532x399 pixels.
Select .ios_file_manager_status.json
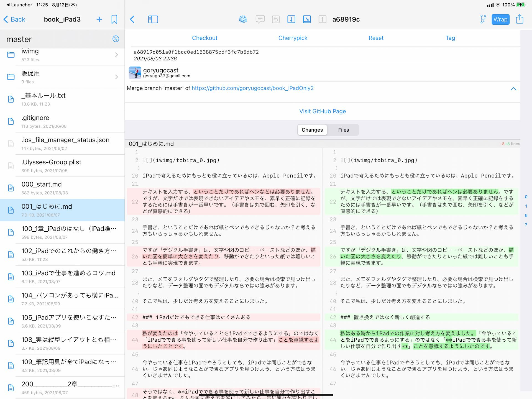click(62, 144)
